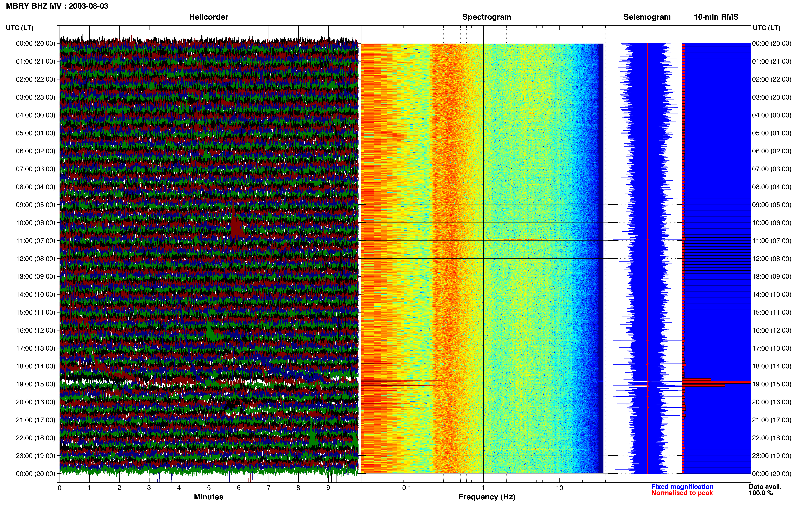Select the 'Minutes' x-axis label

[x=209, y=497]
